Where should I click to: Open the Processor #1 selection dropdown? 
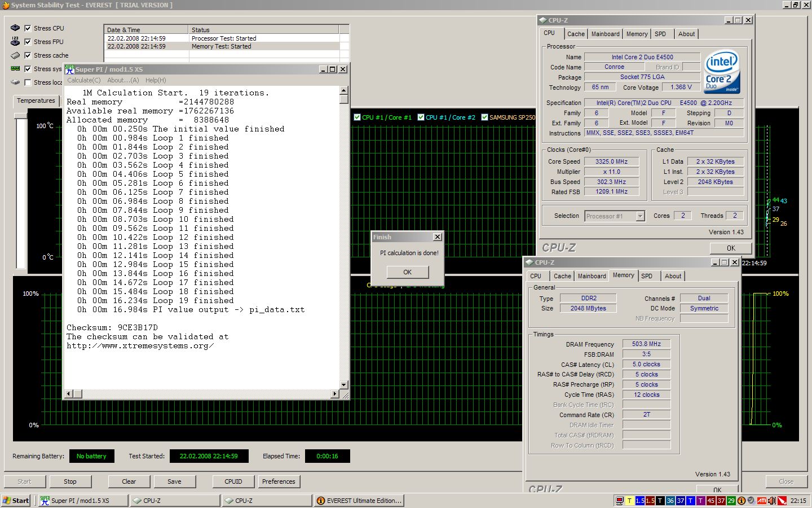tap(640, 216)
